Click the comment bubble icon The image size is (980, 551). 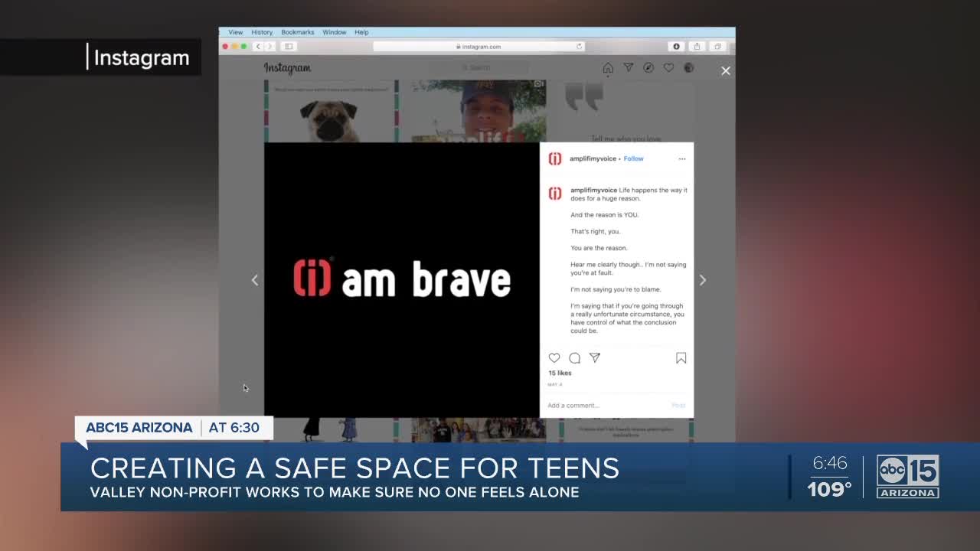(x=575, y=357)
